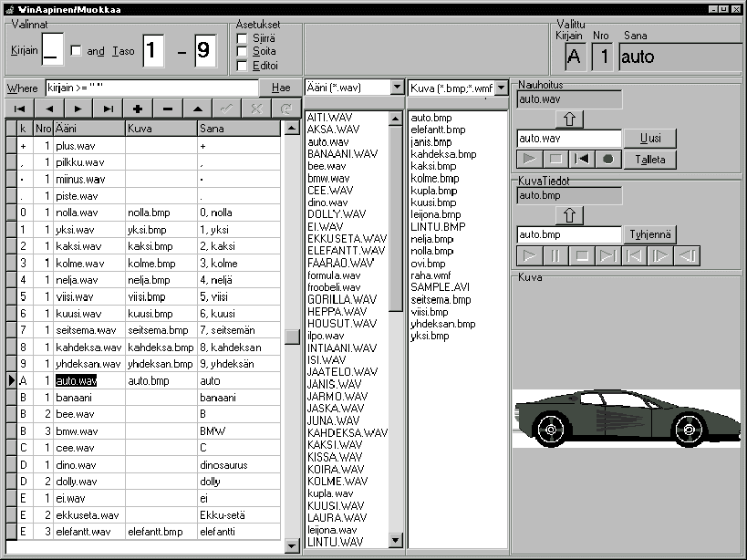Expand the Kuva file type dropdown
The width and height of the screenshot is (747, 560).
[x=501, y=88]
